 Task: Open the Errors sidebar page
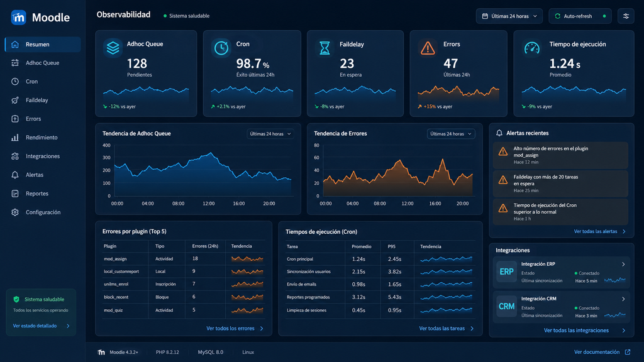[43, 119]
